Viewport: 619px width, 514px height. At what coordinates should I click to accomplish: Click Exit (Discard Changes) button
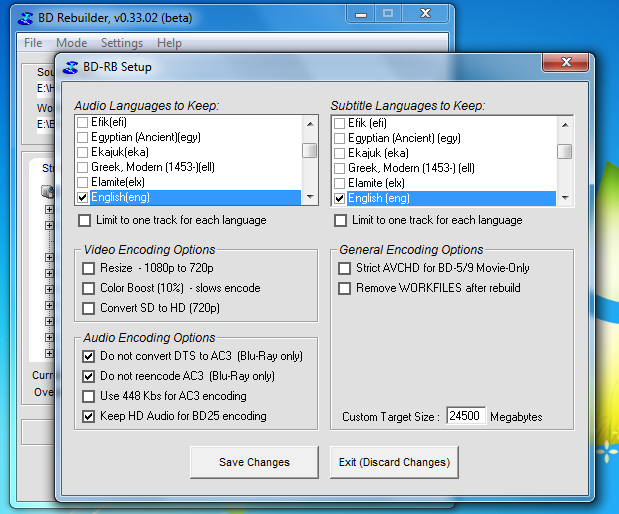click(394, 462)
